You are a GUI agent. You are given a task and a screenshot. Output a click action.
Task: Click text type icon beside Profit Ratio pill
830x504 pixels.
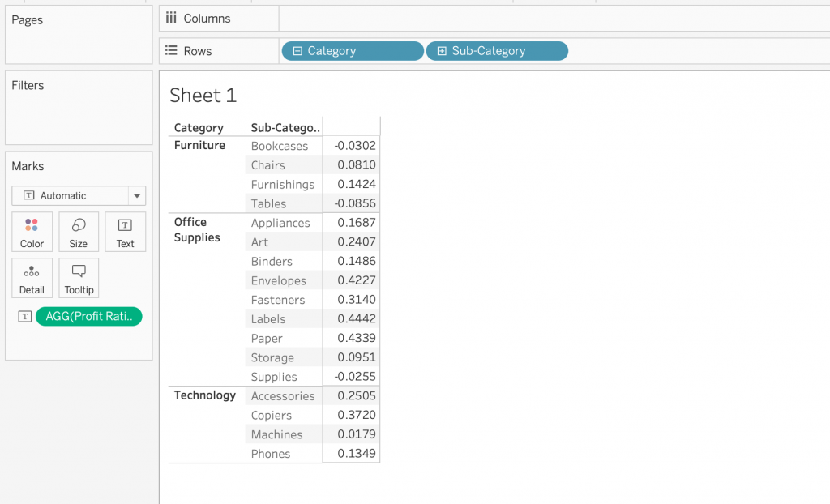(25, 317)
